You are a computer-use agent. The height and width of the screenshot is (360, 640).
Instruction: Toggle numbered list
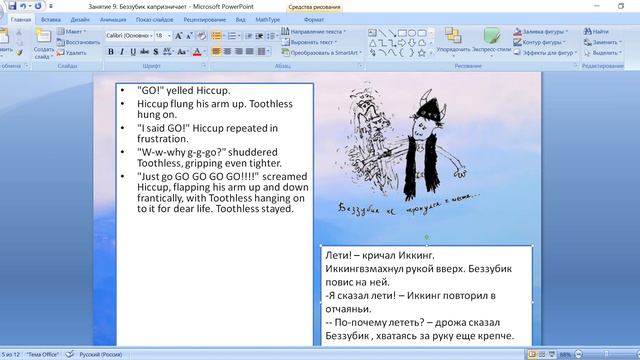[x=232, y=36]
